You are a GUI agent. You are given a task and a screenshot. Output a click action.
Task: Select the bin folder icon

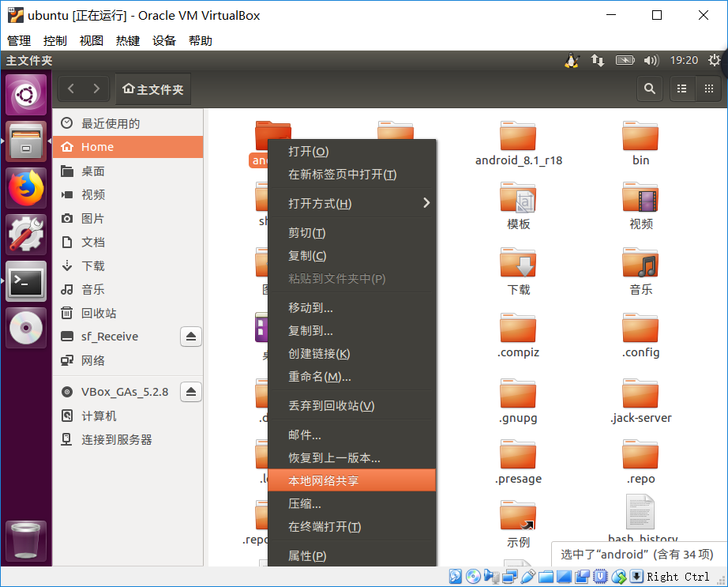(x=640, y=136)
